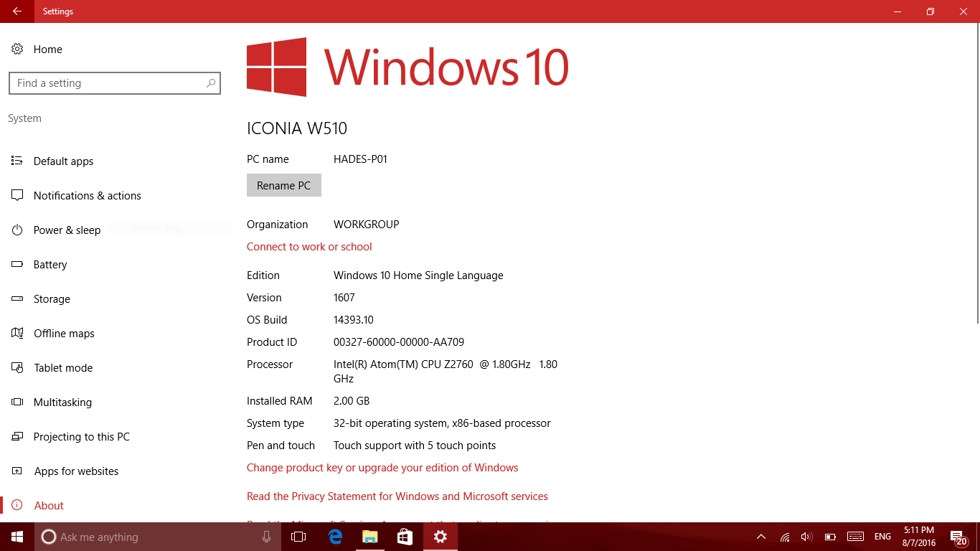Click the Tablet mode icon
This screenshot has height=551, width=980.
[x=17, y=367]
